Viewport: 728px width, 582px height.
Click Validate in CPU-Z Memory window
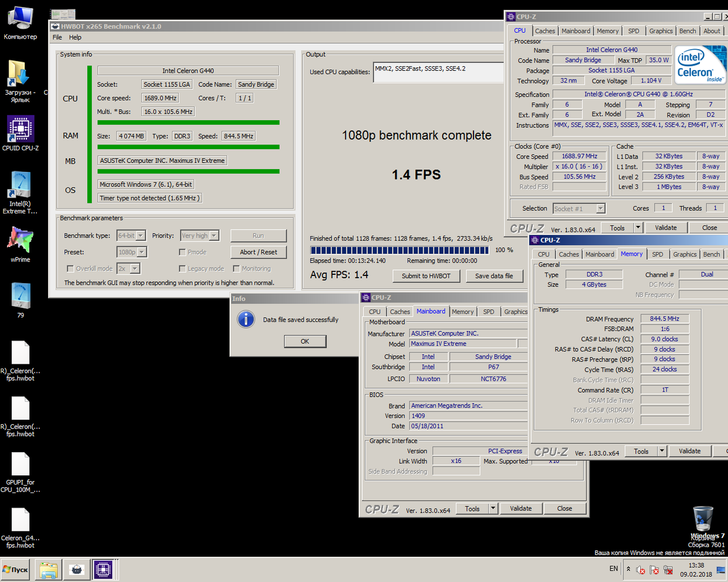tap(690, 451)
